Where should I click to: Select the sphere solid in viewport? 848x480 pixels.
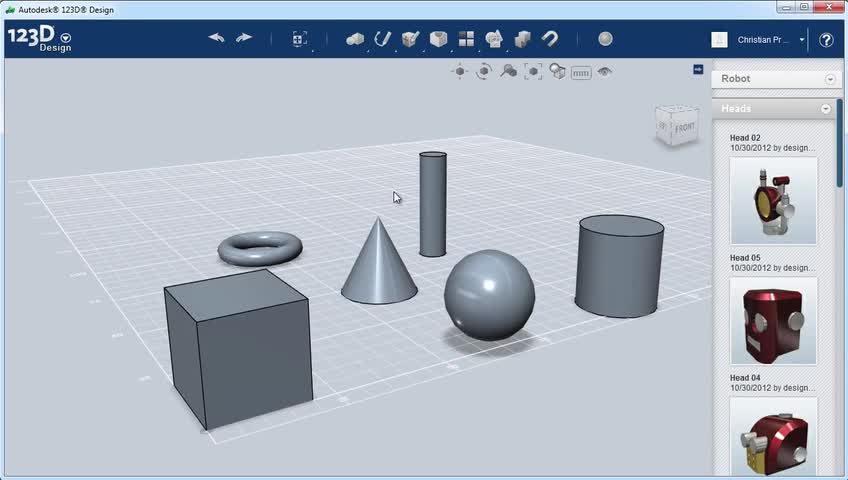click(x=489, y=295)
